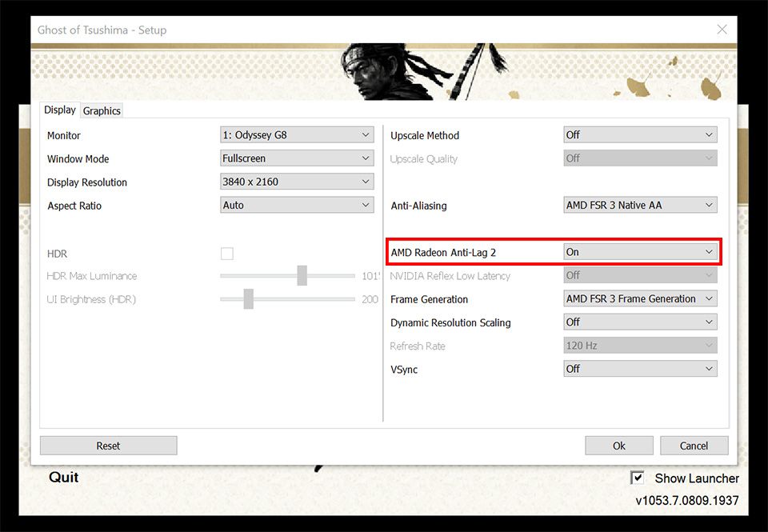The width and height of the screenshot is (768, 532).
Task: Uncheck the Show Launcher option
Action: [638, 478]
